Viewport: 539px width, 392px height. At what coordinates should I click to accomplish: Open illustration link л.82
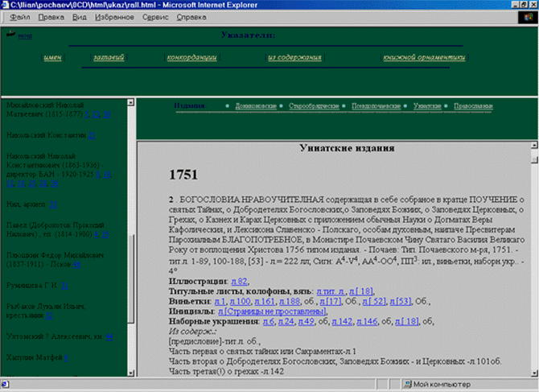pos(239,281)
